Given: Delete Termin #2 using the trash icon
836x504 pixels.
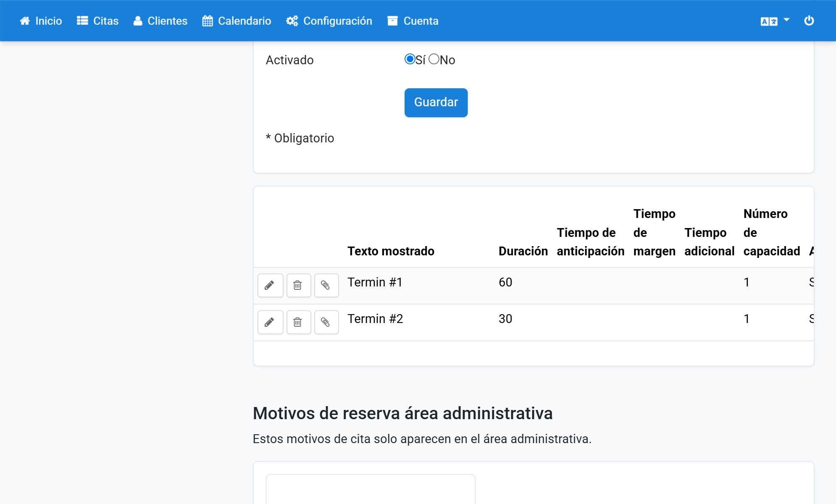Looking at the screenshot, I should coord(299,322).
